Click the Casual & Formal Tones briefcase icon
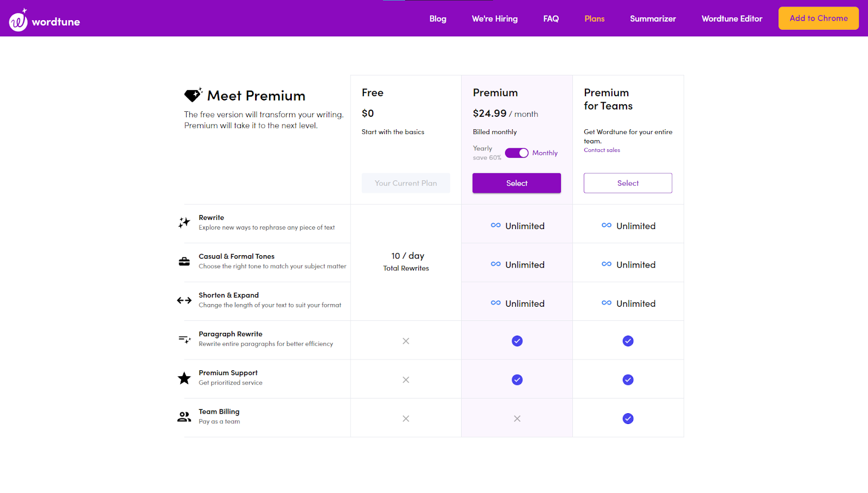 184,262
